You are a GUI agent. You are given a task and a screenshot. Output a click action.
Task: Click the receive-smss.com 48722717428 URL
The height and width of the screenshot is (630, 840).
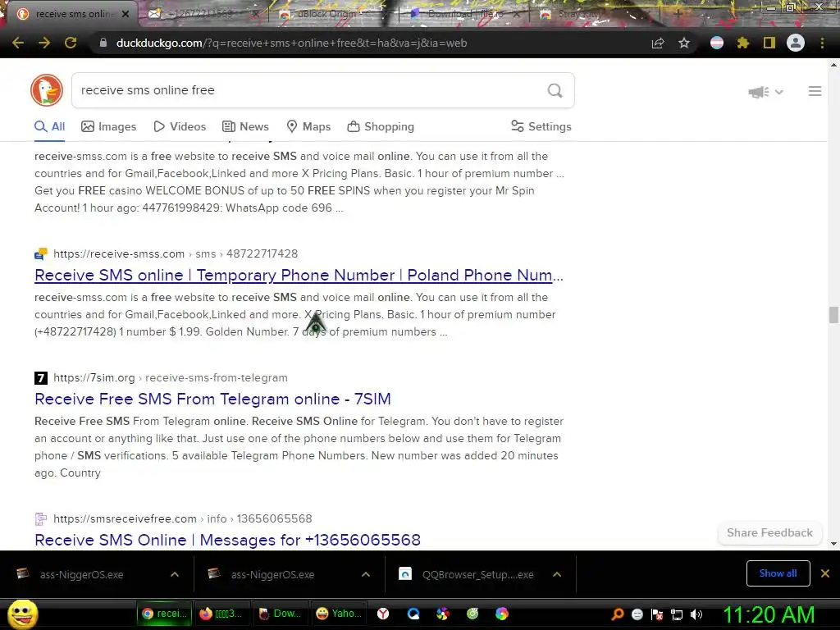coord(176,254)
